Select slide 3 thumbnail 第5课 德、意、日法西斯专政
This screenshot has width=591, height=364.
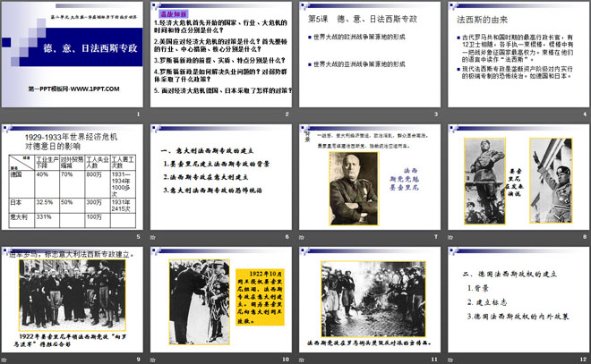[370, 55]
